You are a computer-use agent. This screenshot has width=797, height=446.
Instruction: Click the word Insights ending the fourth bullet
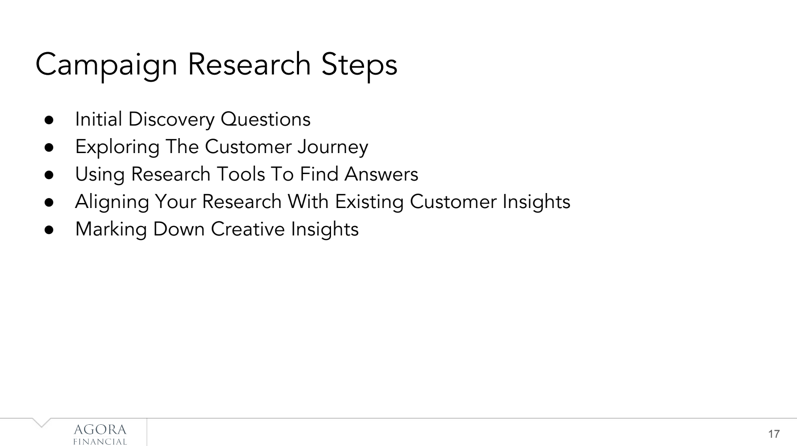tap(536, 202)
